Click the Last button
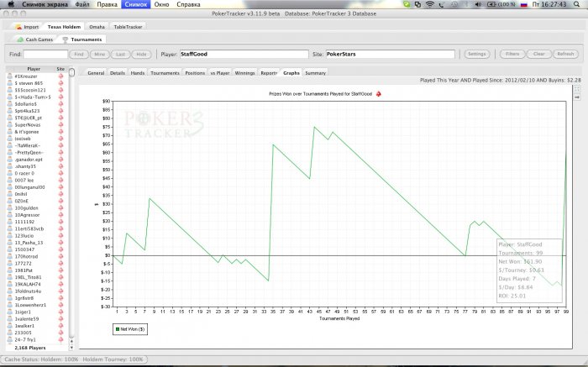This screenshot has height=367, width=588. (x=120, y=54)
